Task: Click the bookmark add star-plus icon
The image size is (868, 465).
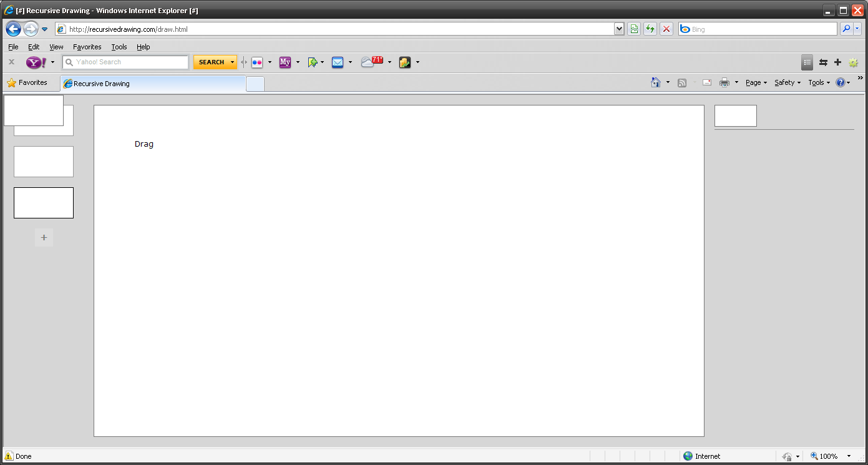Action: (x=313, y=62)
